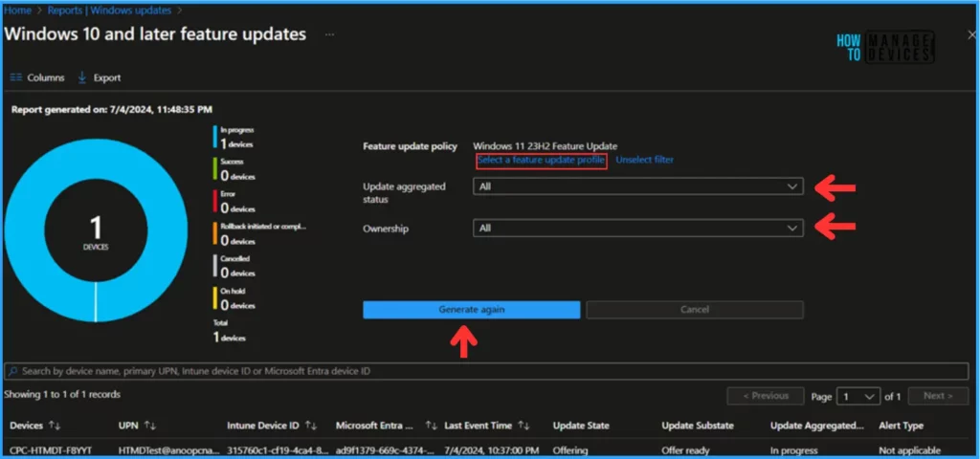Click the HTMDTest UPN cell
This screenshot has width=980, height=459.
tap(169, 450)
